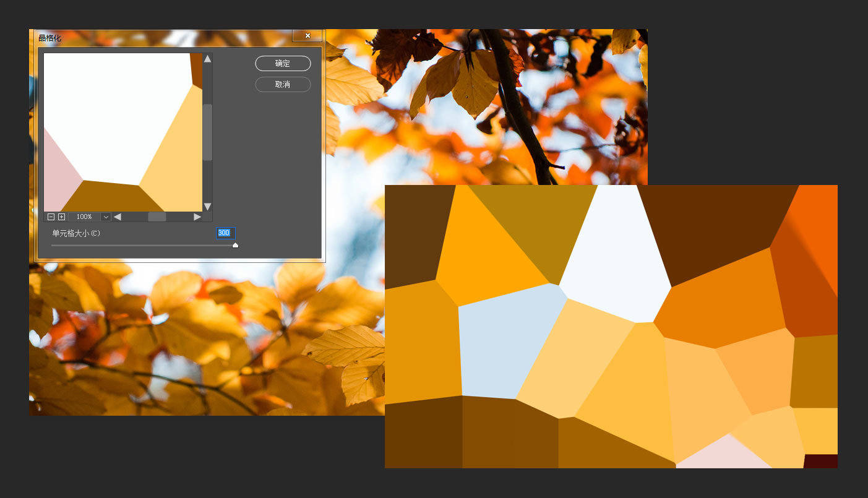The width and height of the screenshot is (868, 498).
Task: Click the cell size value field showing 300
Action: point(225,233)
